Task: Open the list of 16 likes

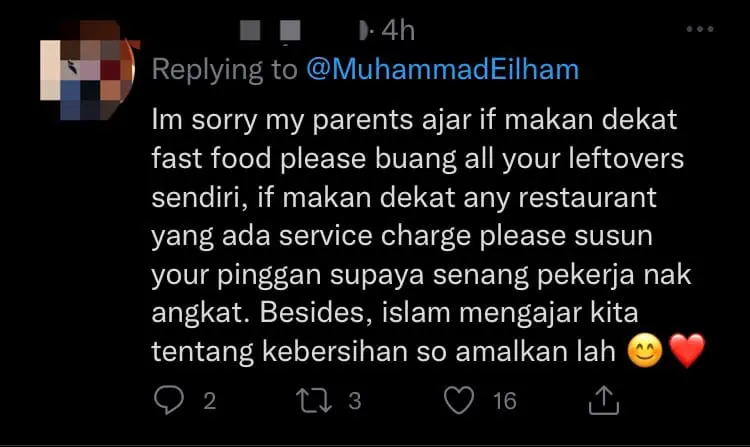Action: pos(505,401)
